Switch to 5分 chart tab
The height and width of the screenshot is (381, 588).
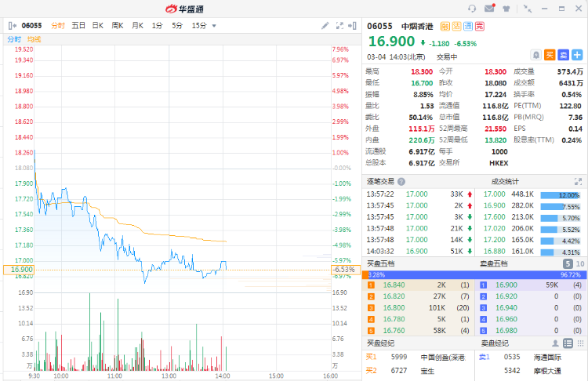[177, 26]
